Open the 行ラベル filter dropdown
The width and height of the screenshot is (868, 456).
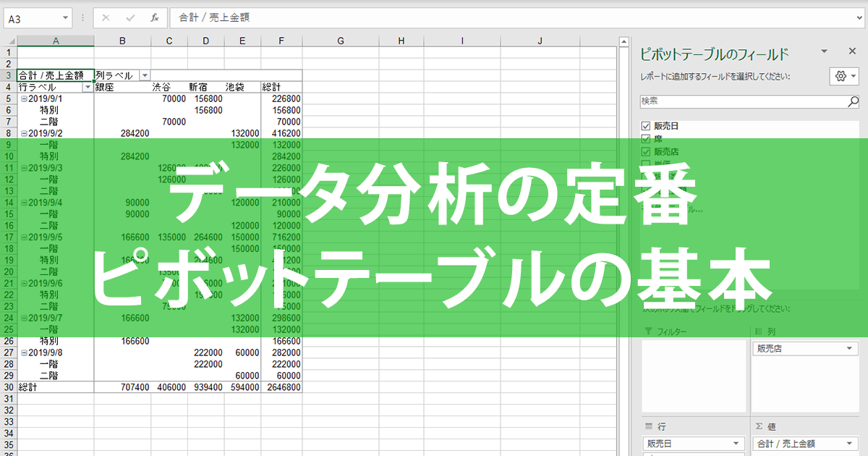pyautogui.click(x=88, y=87)
